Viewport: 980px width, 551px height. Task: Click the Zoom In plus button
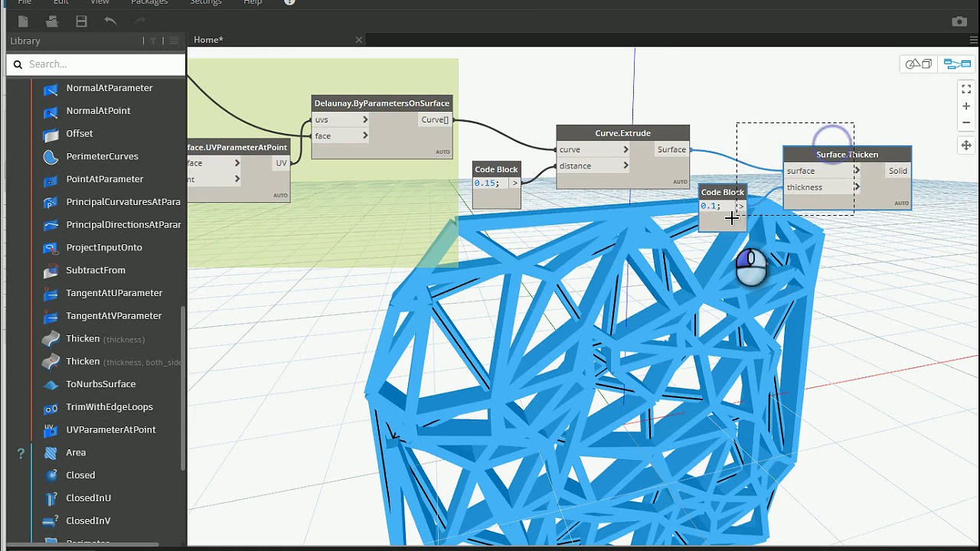966,106
